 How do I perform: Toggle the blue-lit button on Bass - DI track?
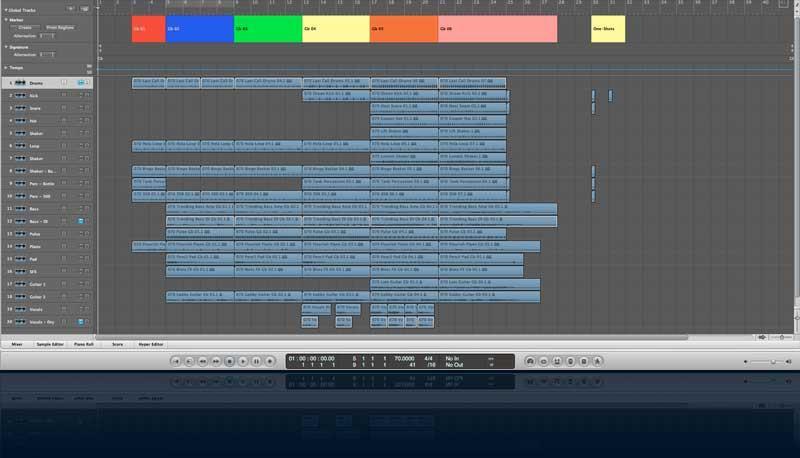[x=80, y=221]
